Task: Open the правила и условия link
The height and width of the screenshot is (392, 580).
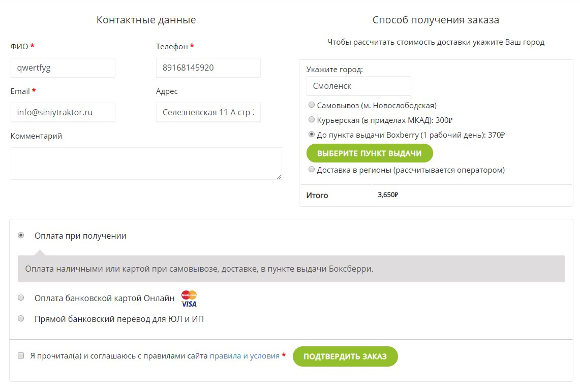Action: pyautogui.click(x=245, y=356)
